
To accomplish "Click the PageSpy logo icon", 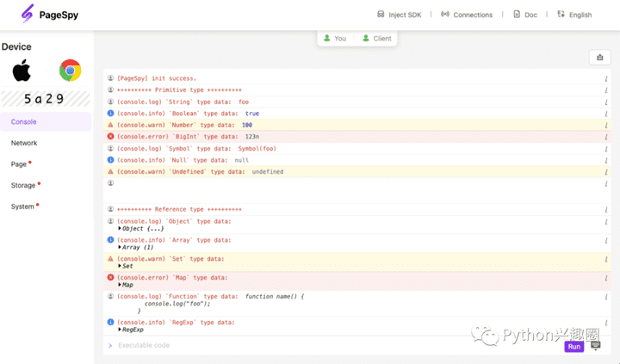I will (27, 14).
